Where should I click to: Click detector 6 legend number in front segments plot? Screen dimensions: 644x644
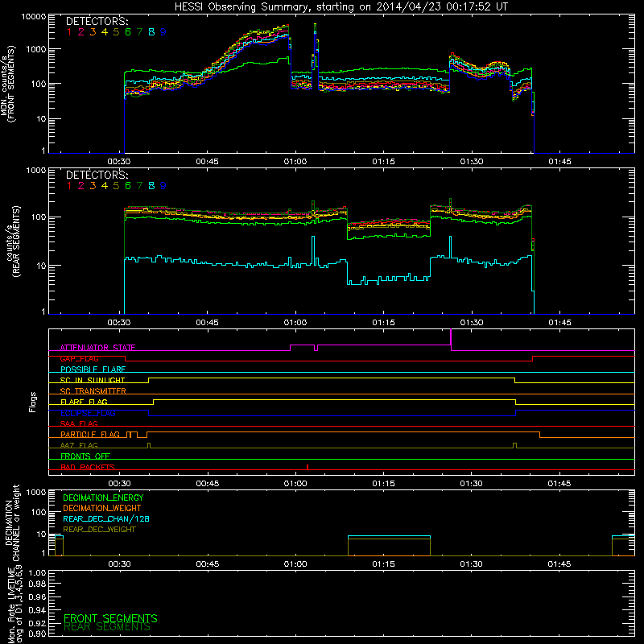click(x=128, y=32)
